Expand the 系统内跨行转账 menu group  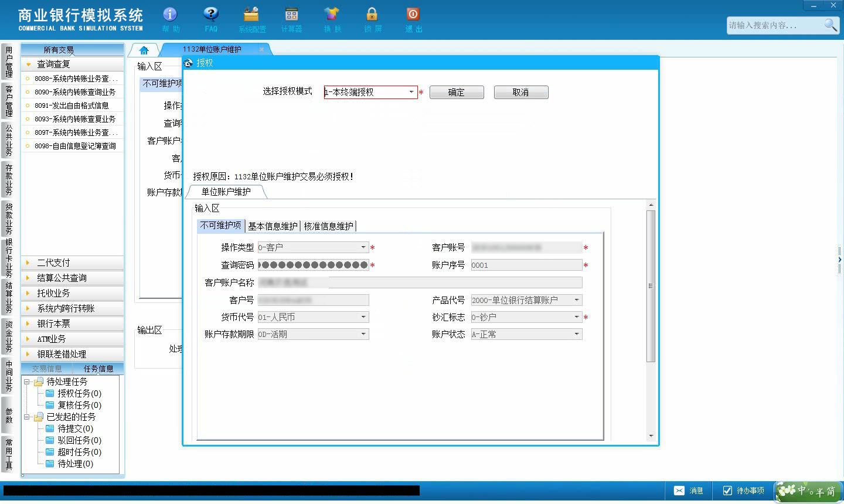coord(73,308)
